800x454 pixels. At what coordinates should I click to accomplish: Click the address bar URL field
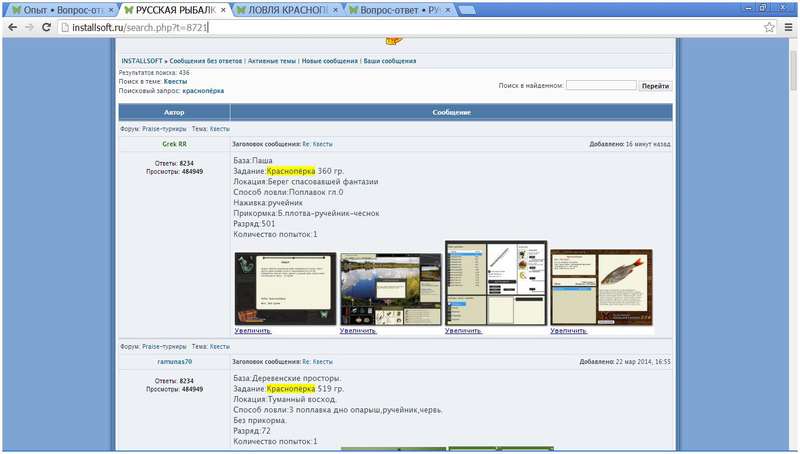click(410, 27)
